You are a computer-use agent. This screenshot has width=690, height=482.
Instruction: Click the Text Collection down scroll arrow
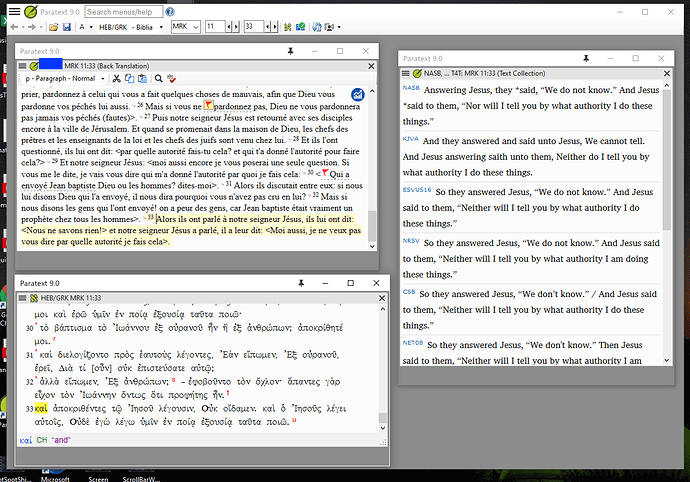pyautogui.click(x=667, y=361)
